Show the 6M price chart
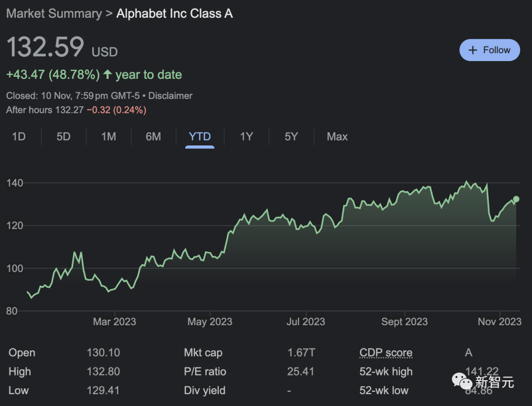Screen dimensions: 532x406 [153, 136]
